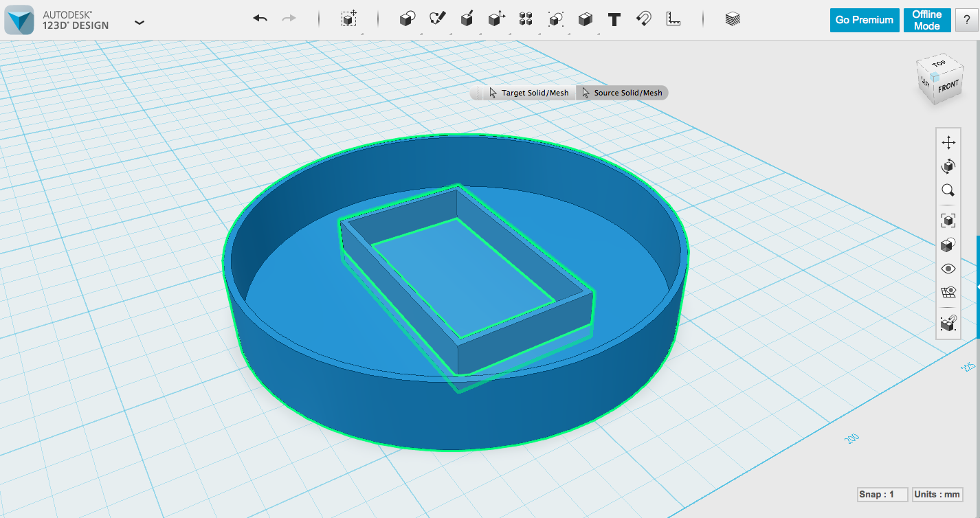Viewport: 980px width, 518px height.
Task: Open the Primitives tool
Action: 406,19
